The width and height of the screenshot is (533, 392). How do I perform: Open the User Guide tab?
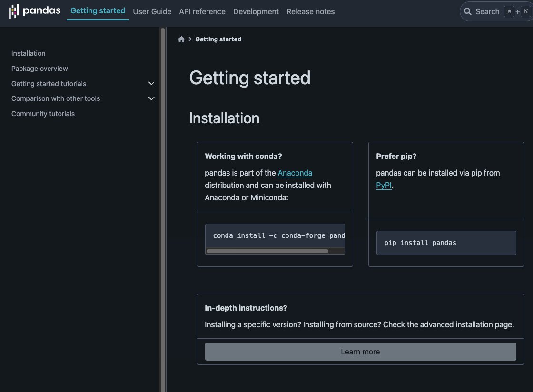tap(152, 11)
